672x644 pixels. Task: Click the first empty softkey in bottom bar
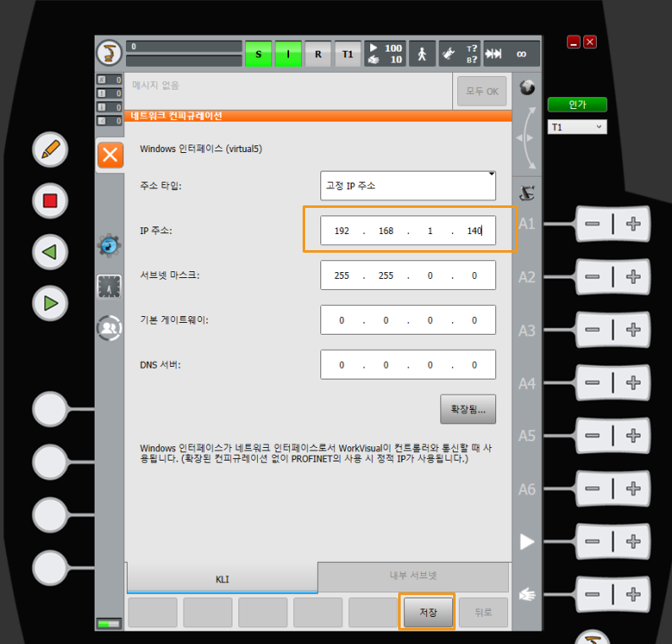click(152, 612)
